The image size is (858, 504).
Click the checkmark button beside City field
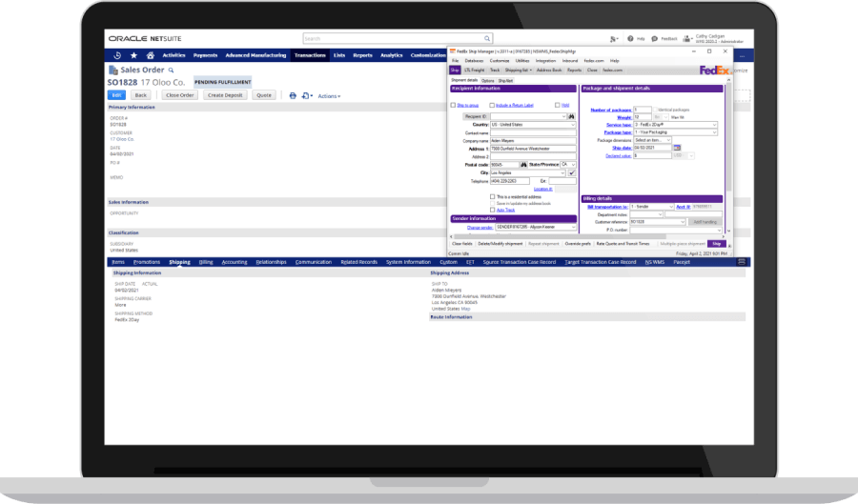[572, 172]
